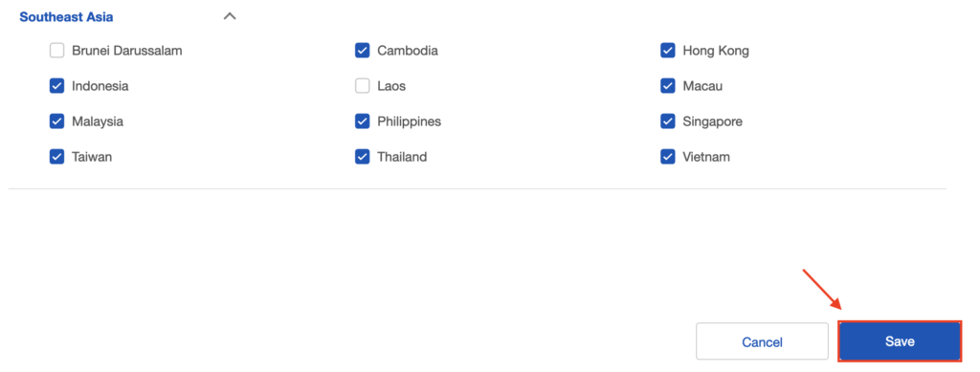Screen dimensions: 980x372
Task: Click the Cancel button
Action: (762, 341)
